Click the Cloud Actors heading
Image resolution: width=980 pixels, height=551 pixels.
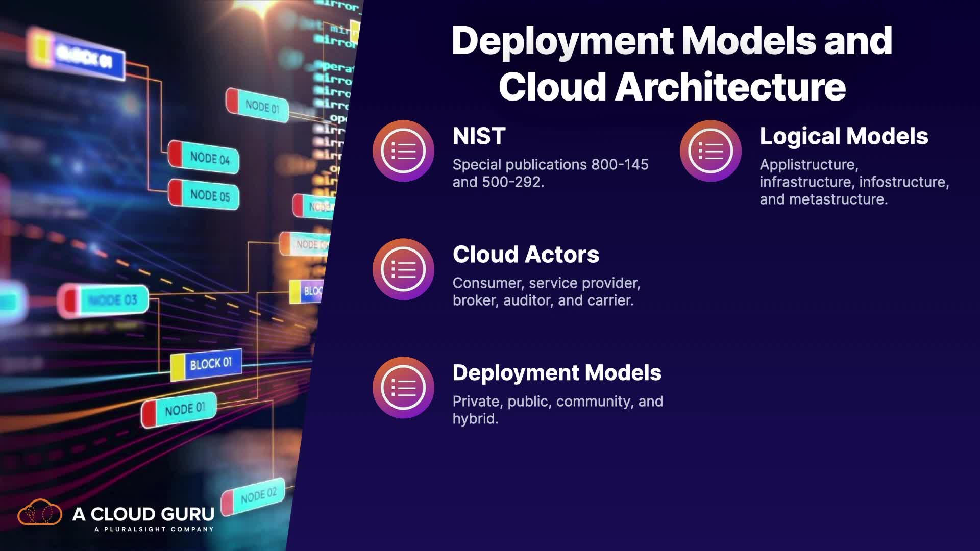[526, 255]
